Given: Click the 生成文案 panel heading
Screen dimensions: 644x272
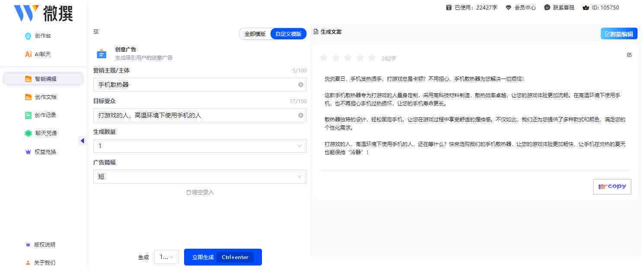Looking at the screenshot, I should [327, 32].
